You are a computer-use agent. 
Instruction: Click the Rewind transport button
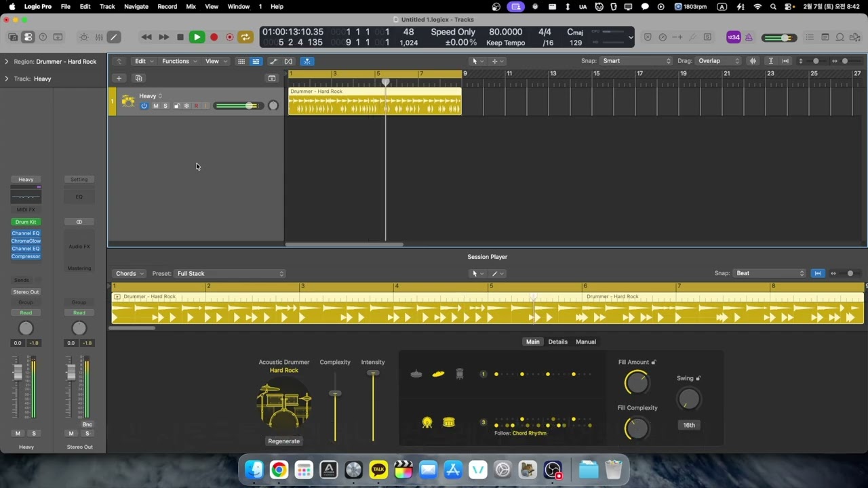(146, 37)
